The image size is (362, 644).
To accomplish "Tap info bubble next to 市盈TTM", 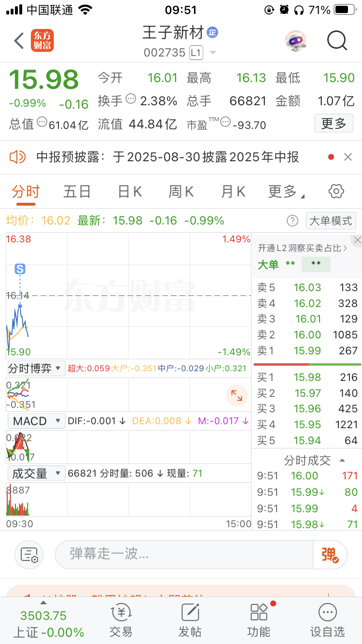I will click(225, 122).
